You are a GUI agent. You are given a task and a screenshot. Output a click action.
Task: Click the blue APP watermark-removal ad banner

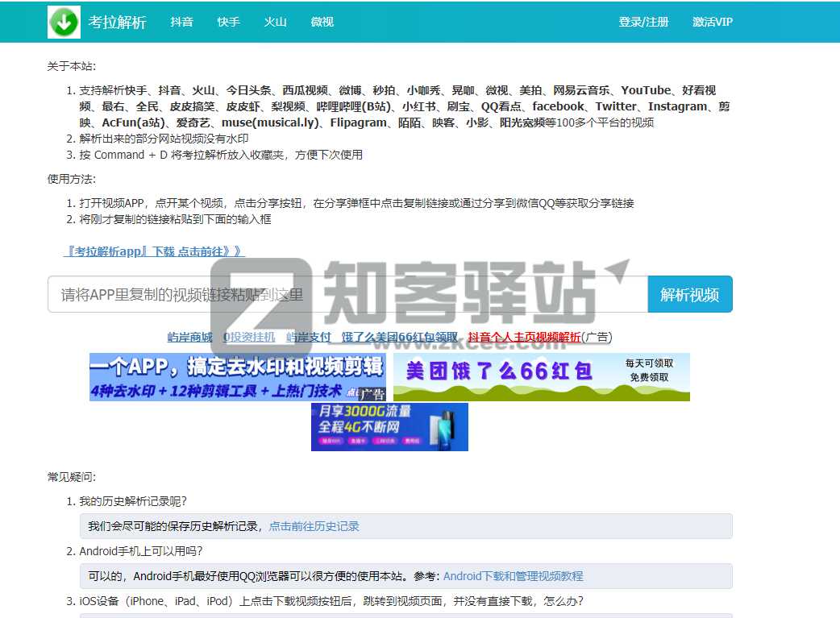pos(236,376)
